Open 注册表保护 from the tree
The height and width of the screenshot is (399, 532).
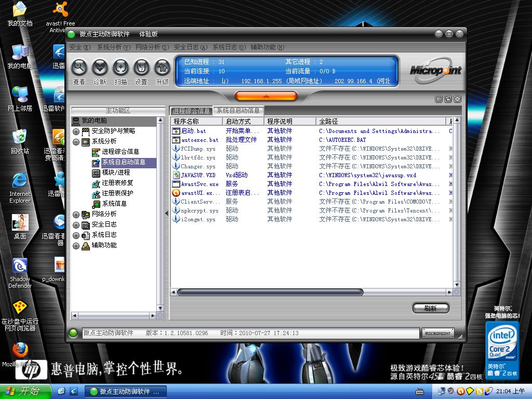(x=117, y=193)
